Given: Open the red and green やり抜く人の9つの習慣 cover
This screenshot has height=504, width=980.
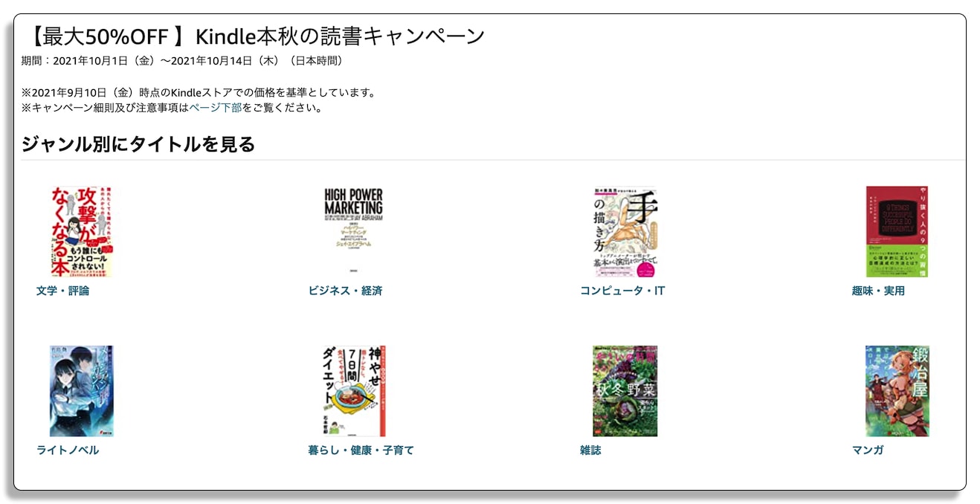Looking at the screenshot, I should 897,232.
